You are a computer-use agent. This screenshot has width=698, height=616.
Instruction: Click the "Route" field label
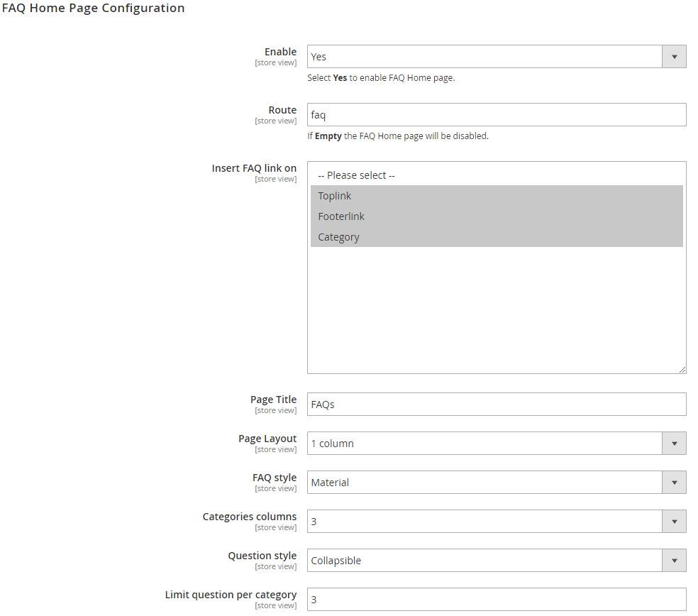pyautogui.click(x=282, y=110)
